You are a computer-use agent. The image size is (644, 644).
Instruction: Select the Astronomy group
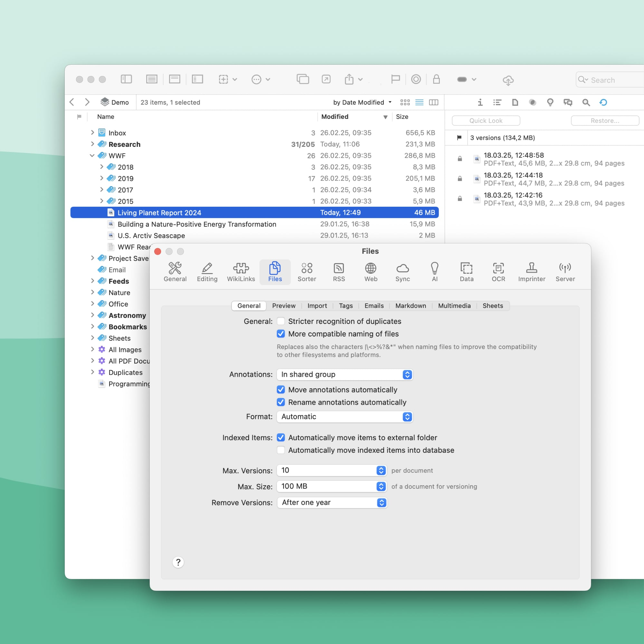point(127,315)
